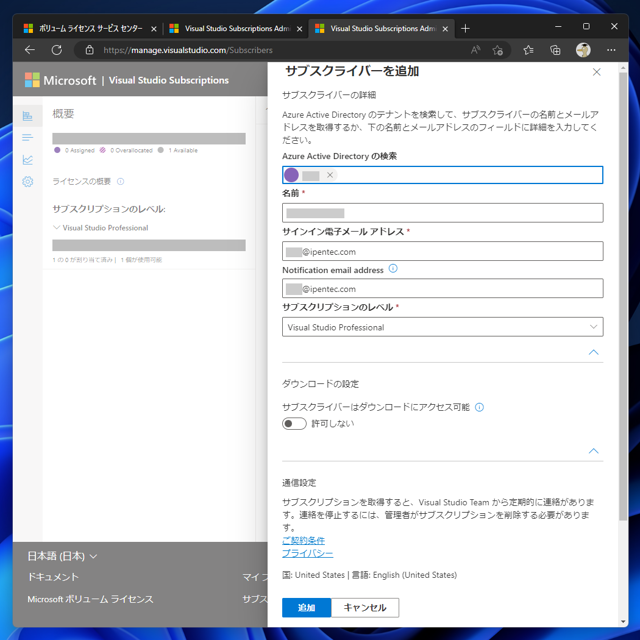Add this page to favorites
The height and width of the screenshot is (640, 640).
click(x=497, y=50)
